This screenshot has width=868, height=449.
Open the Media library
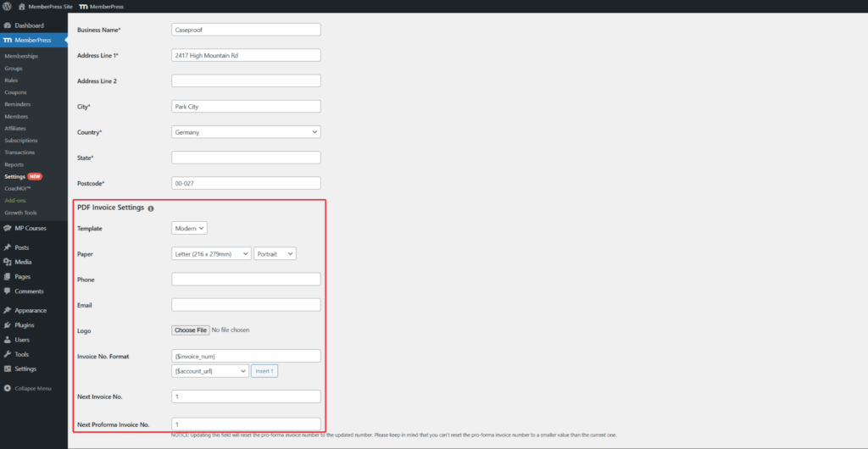[x=23, y=262]
